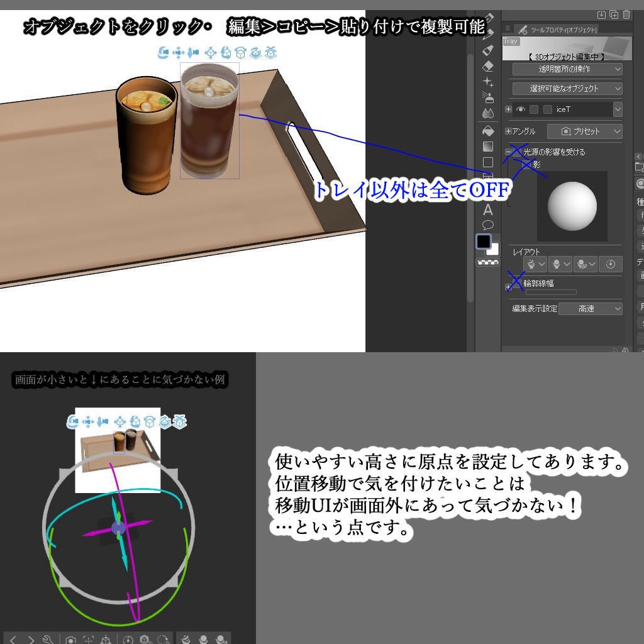The width and height of the screenshot is (644, 644).
Task: Open the 選択可能なオブジェクト dropdown
Action: click(x=567, y=89)
